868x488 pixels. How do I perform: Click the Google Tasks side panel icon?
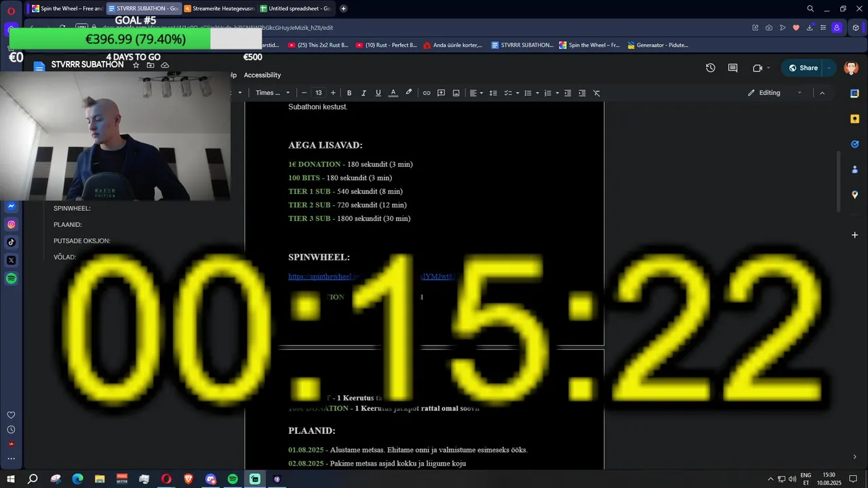(x=855, y=144)
